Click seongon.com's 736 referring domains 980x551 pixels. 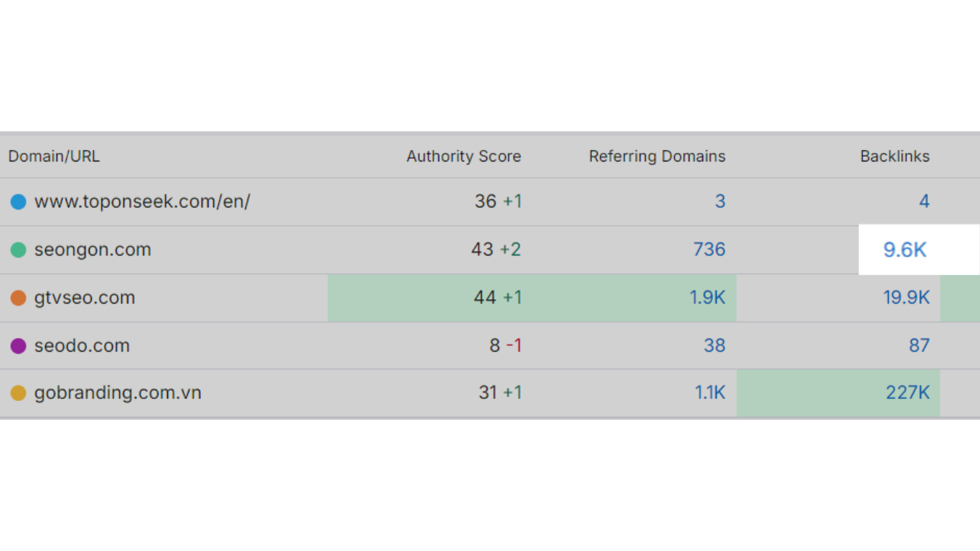[x=709, y=250]
